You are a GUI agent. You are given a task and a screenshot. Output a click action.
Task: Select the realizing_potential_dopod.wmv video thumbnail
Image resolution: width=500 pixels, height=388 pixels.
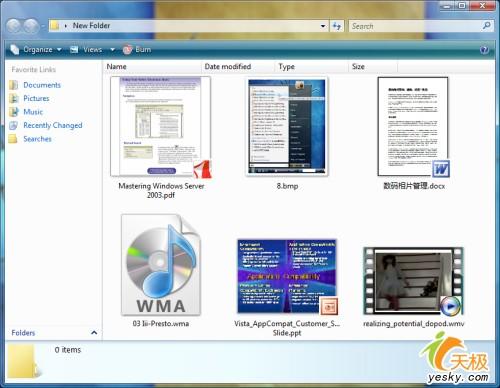tap(413, 281)
